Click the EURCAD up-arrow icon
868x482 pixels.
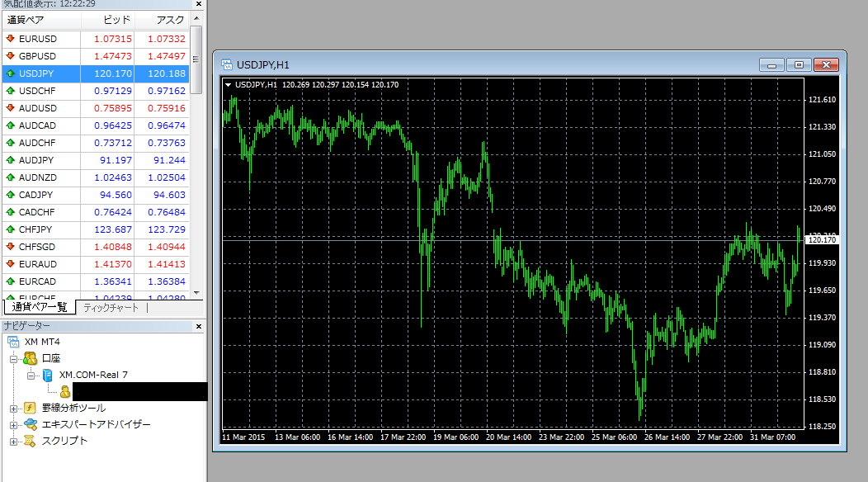[x=10, y=281]
